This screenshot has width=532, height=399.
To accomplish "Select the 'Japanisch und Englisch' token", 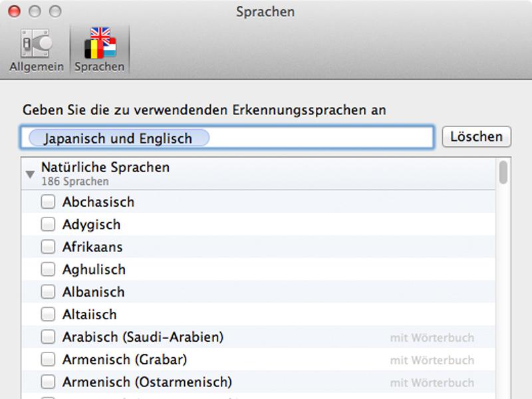I will (119, 138).
